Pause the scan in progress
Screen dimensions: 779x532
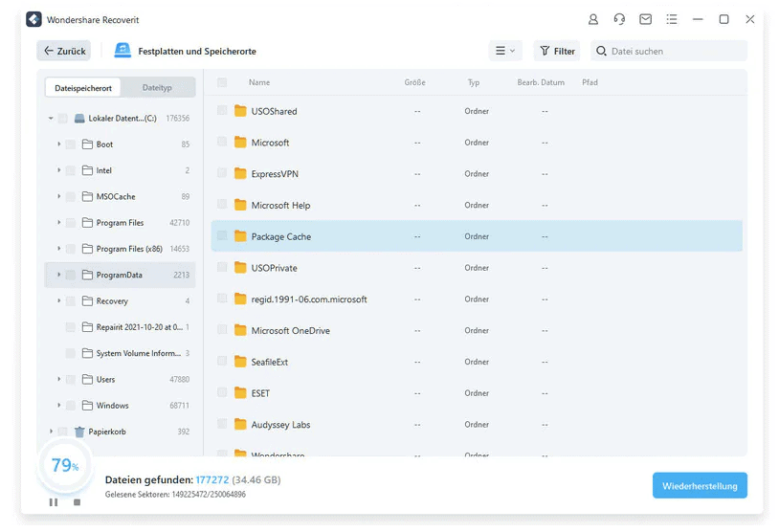tap(54, 502)
